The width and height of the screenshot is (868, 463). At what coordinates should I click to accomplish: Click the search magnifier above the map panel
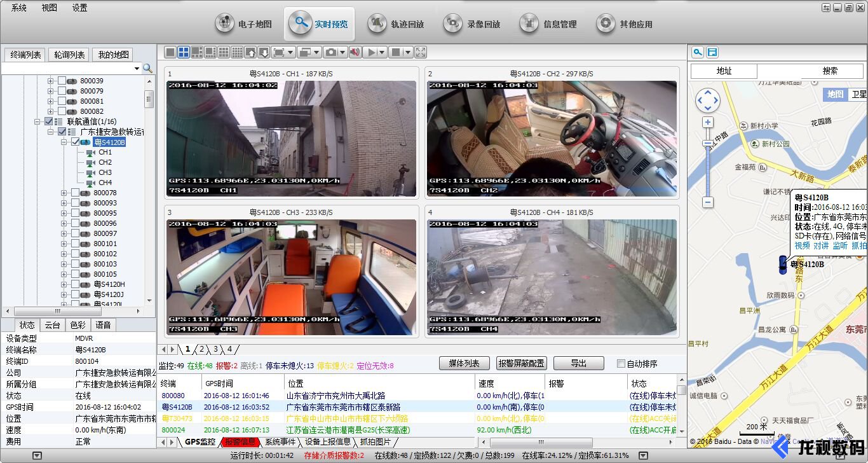tap(698, 52)
